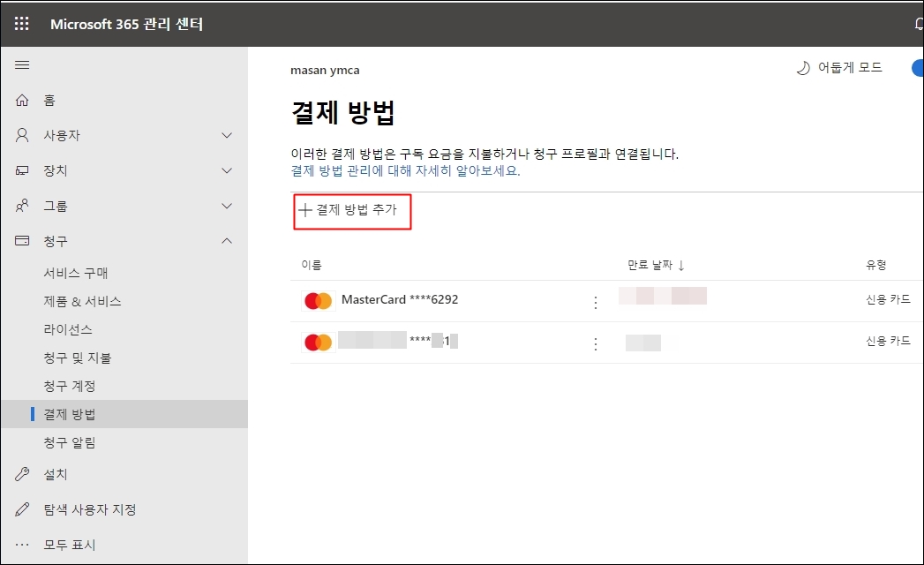Screen dimensions: 924x565
Task: Sort by the 이름 column header
Action: (x=312, y=266)
